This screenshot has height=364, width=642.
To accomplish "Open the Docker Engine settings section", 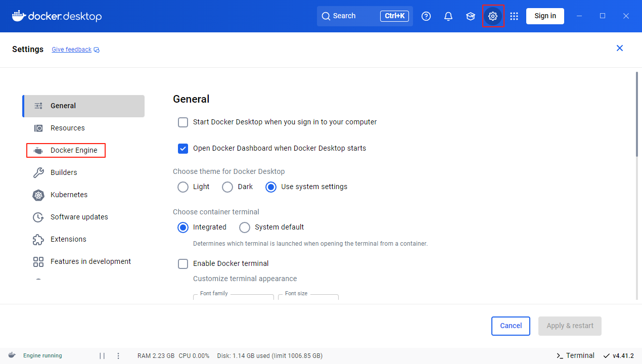I will [x=74, y=150].
